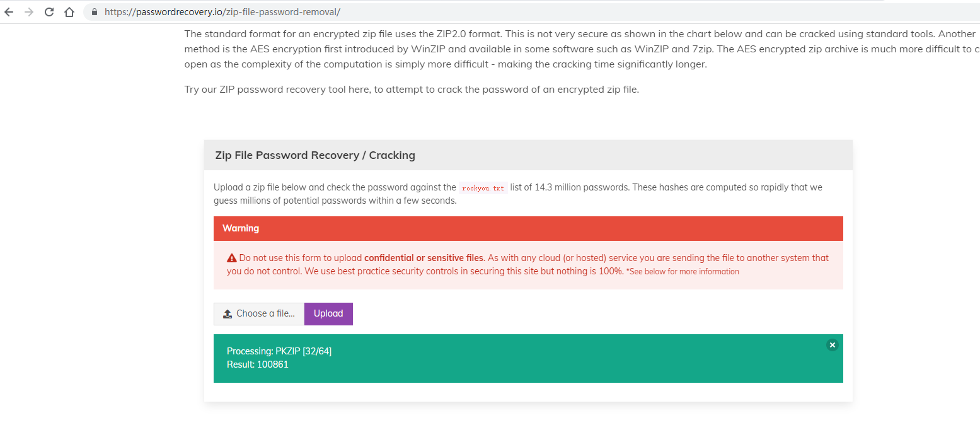Click the bold "confidential or sensitive files" text
The width and height of the screenshot is (980, 437).
pyautogui.click(x=424, y=258)
